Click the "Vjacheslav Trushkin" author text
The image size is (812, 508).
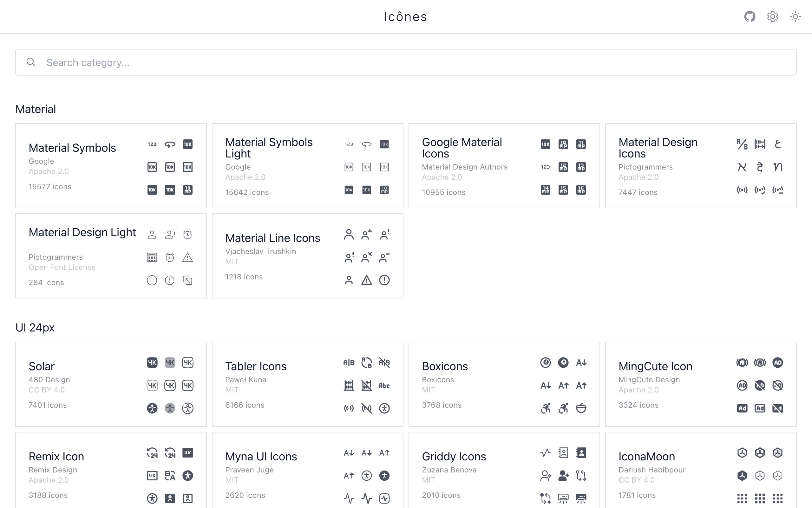tap(260, 251)
